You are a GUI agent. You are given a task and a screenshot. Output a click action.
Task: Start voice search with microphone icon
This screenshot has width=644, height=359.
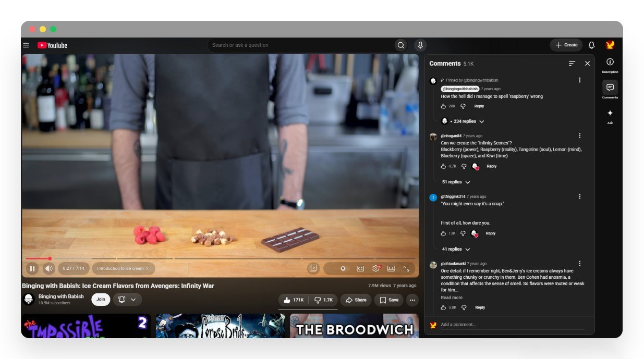pos(420,45)
